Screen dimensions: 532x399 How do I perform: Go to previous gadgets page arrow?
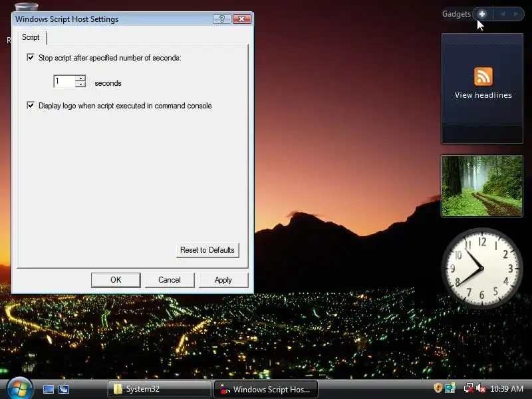[503, 14]
